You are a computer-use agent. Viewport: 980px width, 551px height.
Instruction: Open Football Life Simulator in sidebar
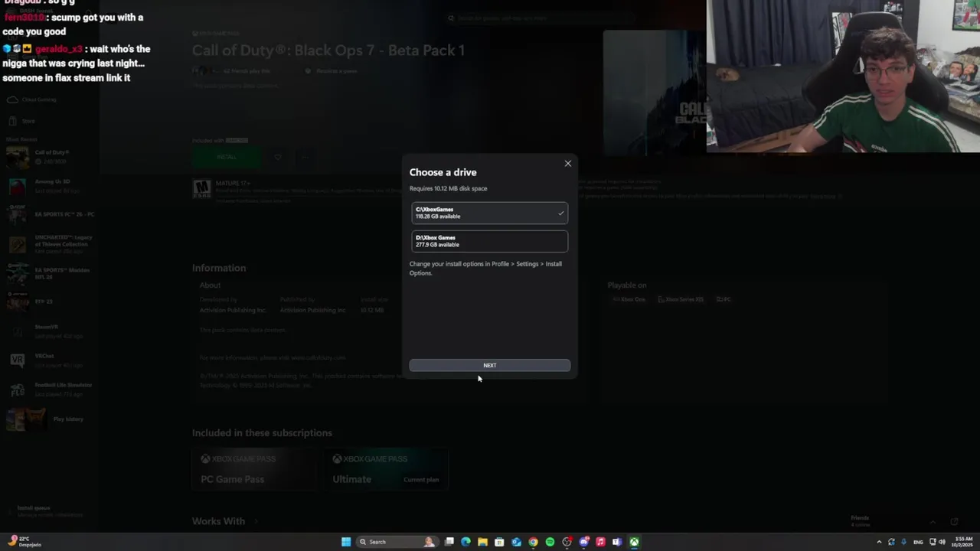(x=49, y=389)
